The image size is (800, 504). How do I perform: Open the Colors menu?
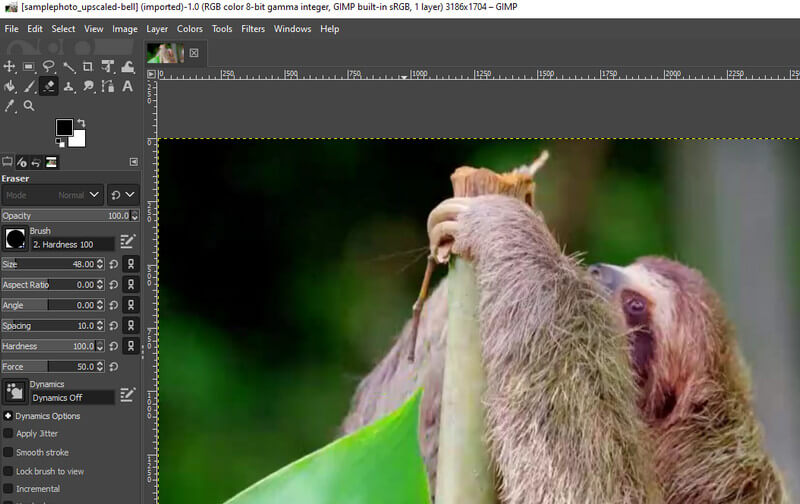(x=190, y=29)
